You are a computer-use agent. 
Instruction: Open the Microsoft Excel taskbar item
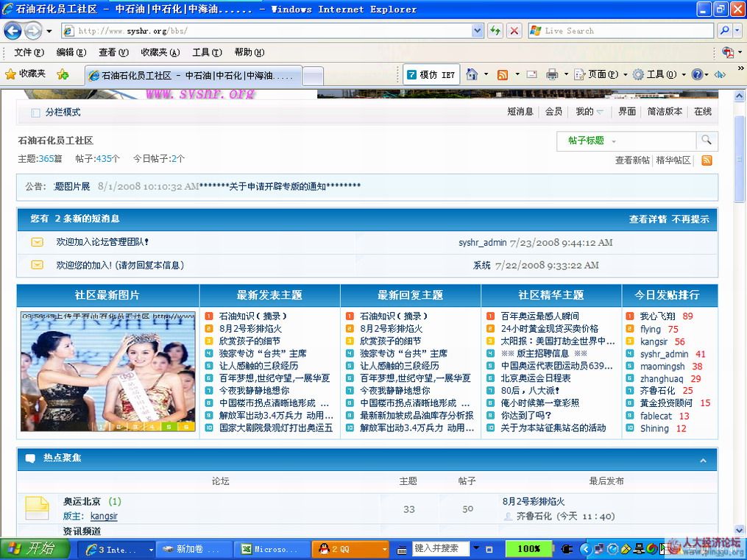[x=272, y=549]
